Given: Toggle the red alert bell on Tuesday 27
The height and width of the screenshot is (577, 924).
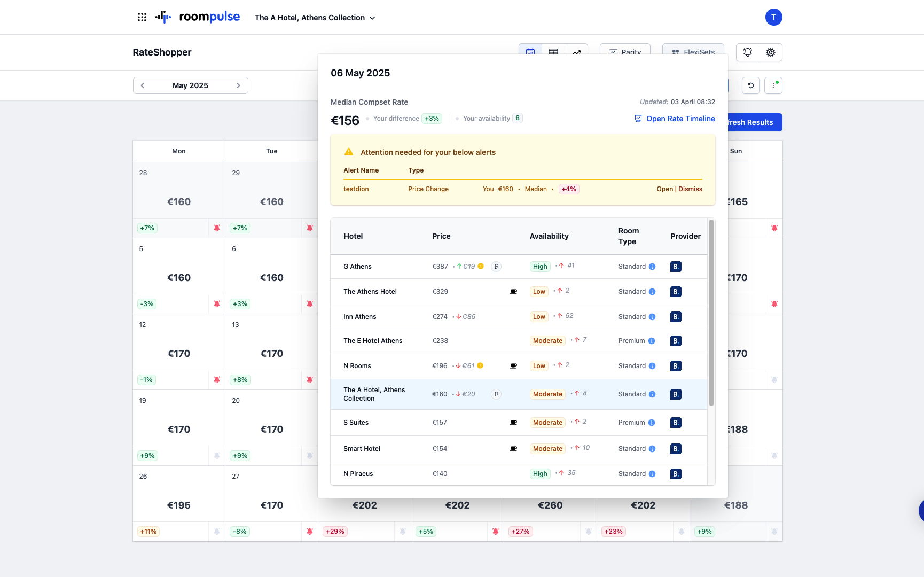Looking at the screenshot, I should (310, 532).
